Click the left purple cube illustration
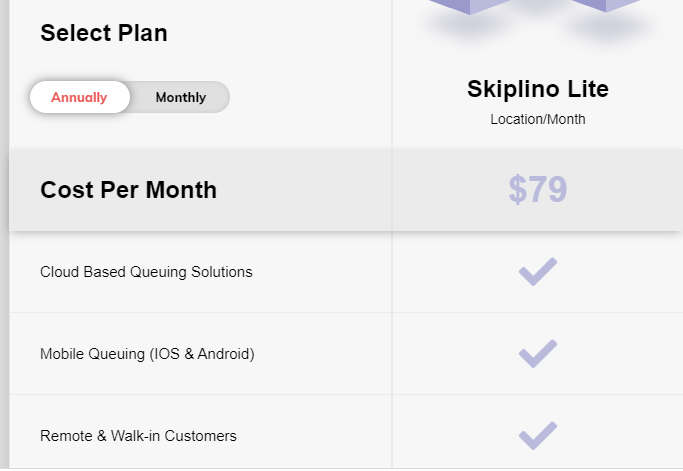Screen dimensions: 683x471 [x=468, y=6]
